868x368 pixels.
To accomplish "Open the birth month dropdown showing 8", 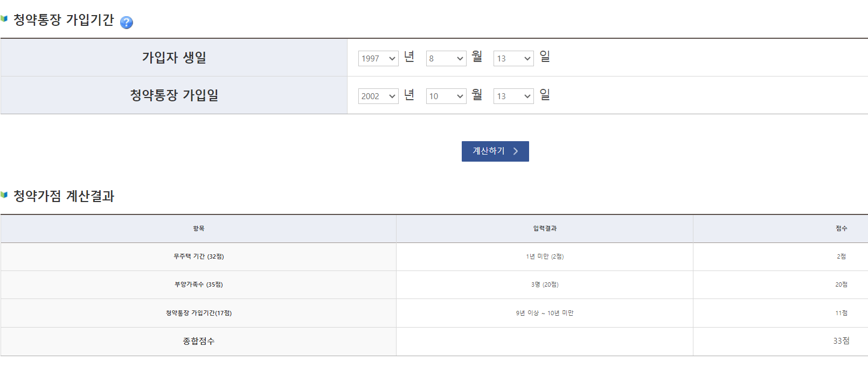I will coord(446,58).
